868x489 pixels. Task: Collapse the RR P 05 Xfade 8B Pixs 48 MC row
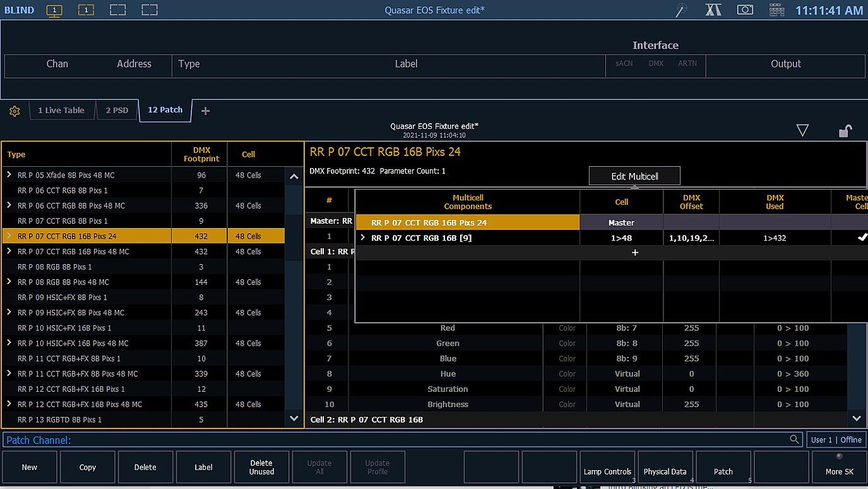click(x=9, y=174)
